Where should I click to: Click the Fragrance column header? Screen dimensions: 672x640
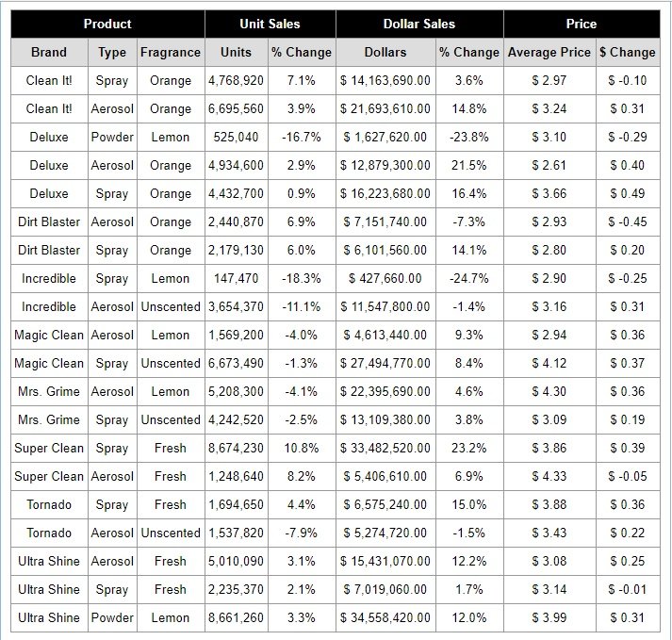171,53
